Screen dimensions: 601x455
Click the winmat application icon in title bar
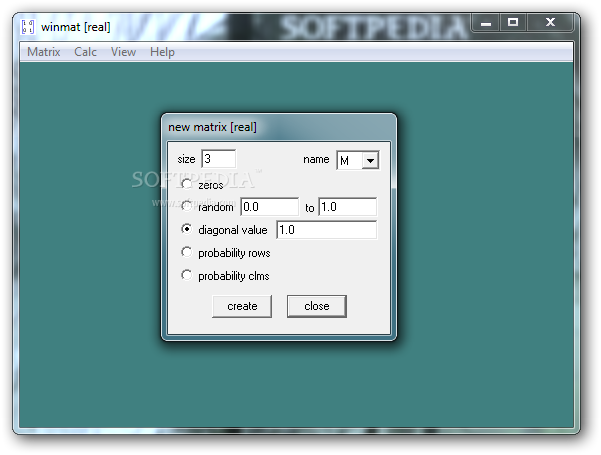28,27
